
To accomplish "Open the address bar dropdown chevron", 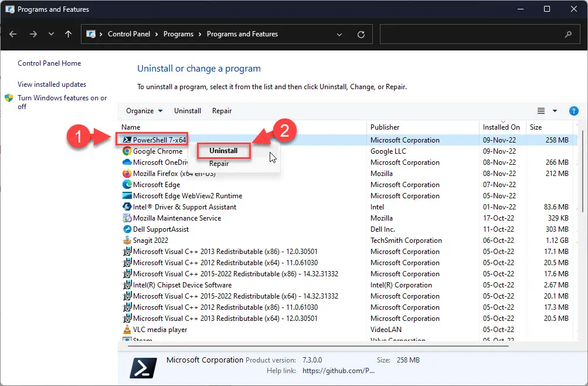I will tap(339, 34).
